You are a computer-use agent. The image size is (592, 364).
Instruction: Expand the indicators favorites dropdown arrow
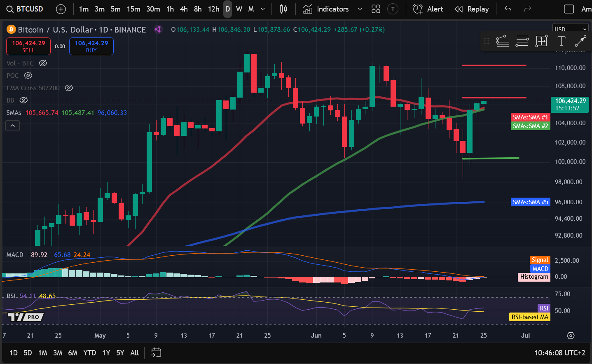point(360,9)
